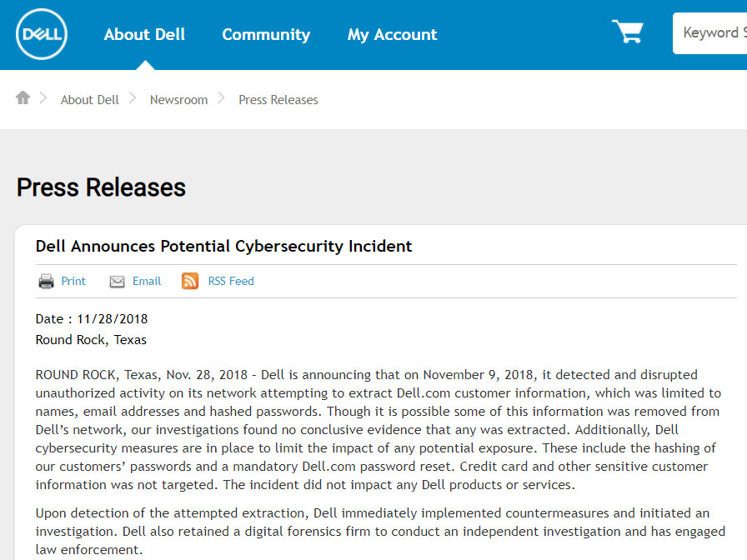This screenshot has height=560, width=747.
Task: Click the email envelope icon
Action: 117,282
